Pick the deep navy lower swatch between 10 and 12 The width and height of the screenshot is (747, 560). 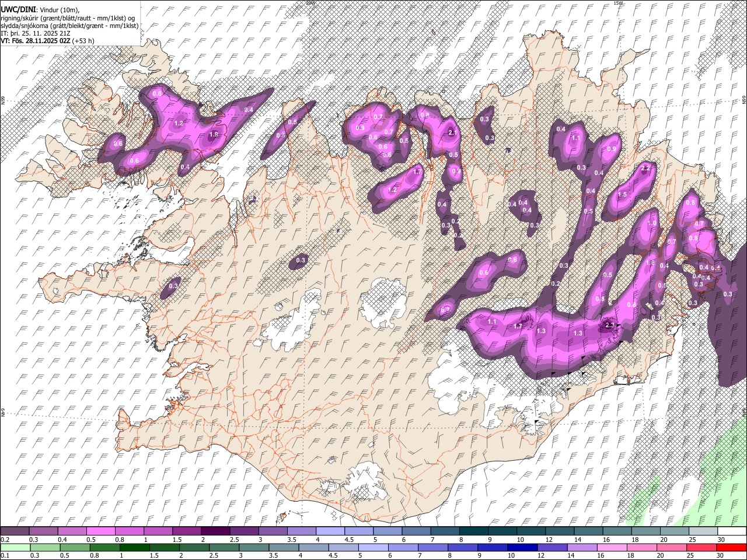tap(522, 547)
